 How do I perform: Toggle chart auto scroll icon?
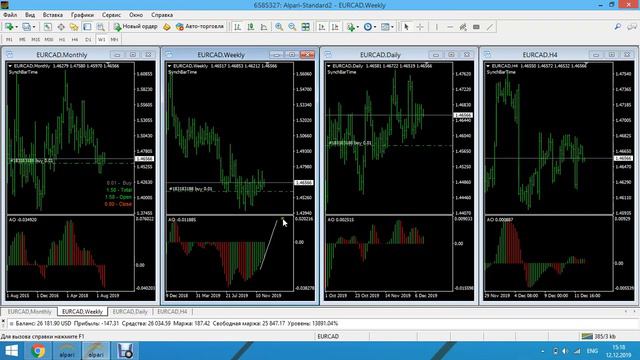coord(322,27)
